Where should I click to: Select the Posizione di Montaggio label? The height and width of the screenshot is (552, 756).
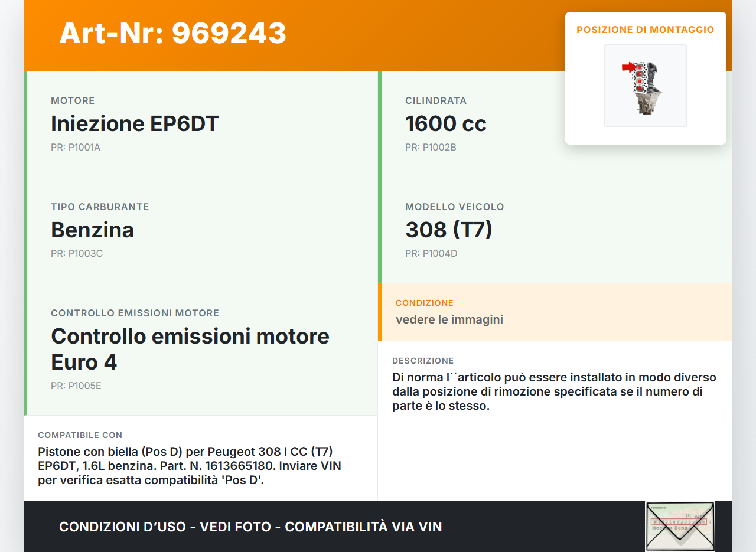click(x=645, y=30)
